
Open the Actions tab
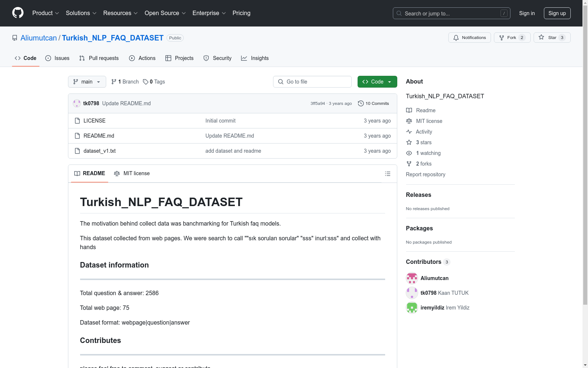[x=142, y=58]
